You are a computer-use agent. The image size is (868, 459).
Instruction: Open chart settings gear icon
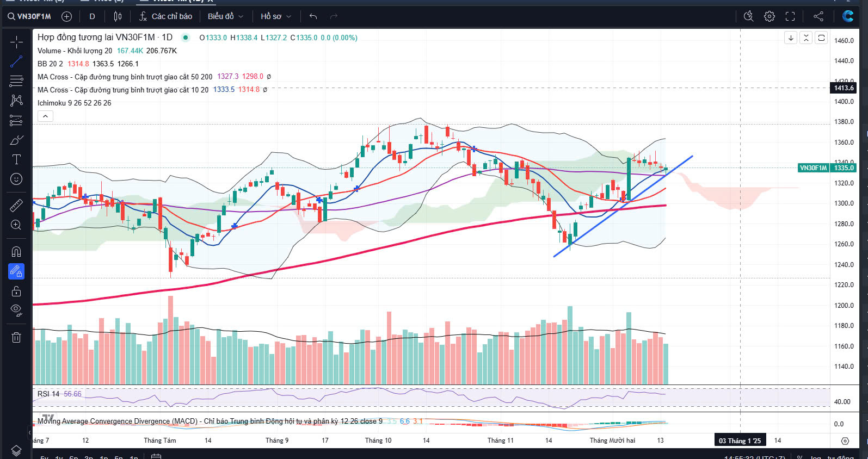click(769, 16)
